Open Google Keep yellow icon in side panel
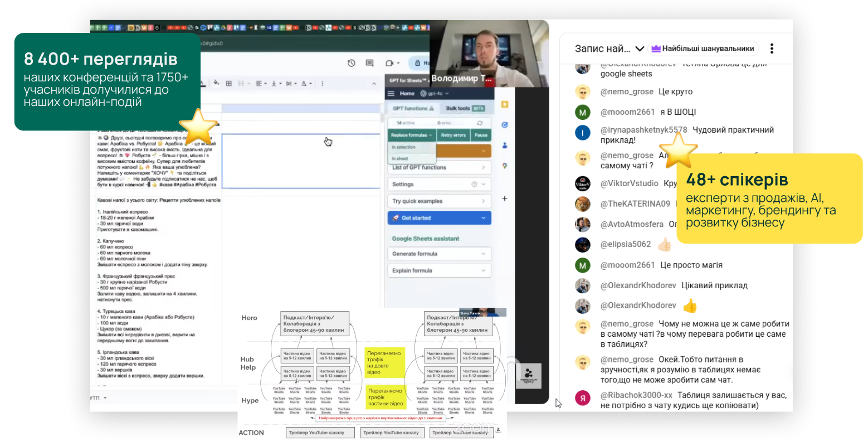 pyautogui.click(x=505, y=105)
